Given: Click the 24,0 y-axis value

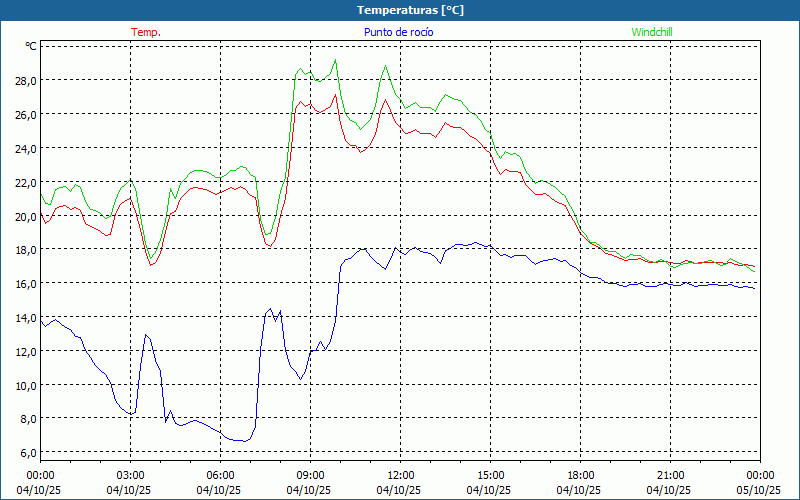Looking at the screenshot, I should 25,148.
